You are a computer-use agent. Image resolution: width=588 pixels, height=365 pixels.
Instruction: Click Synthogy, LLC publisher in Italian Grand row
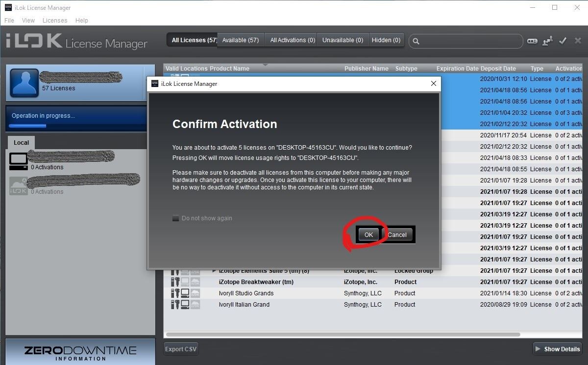pyautogui.click(x=363, y=305)
